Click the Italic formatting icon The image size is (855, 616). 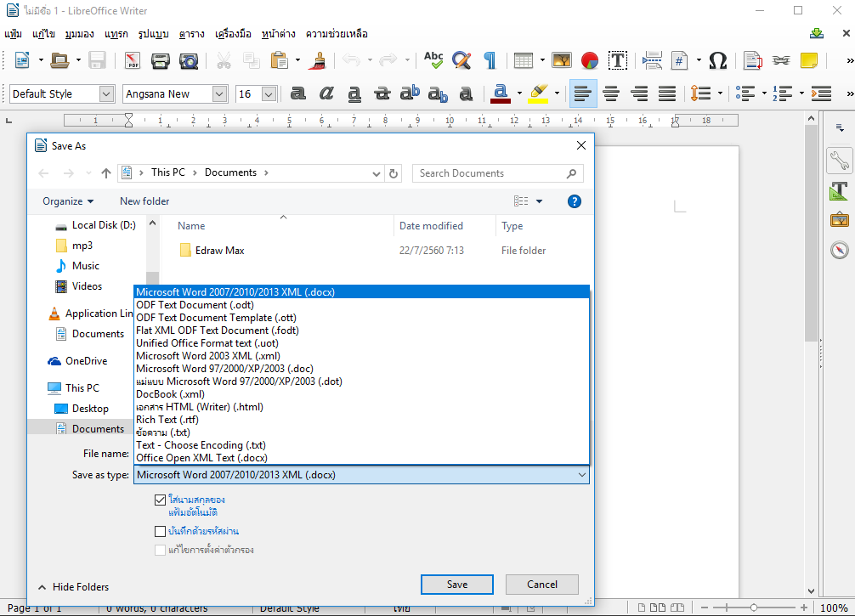326,93
